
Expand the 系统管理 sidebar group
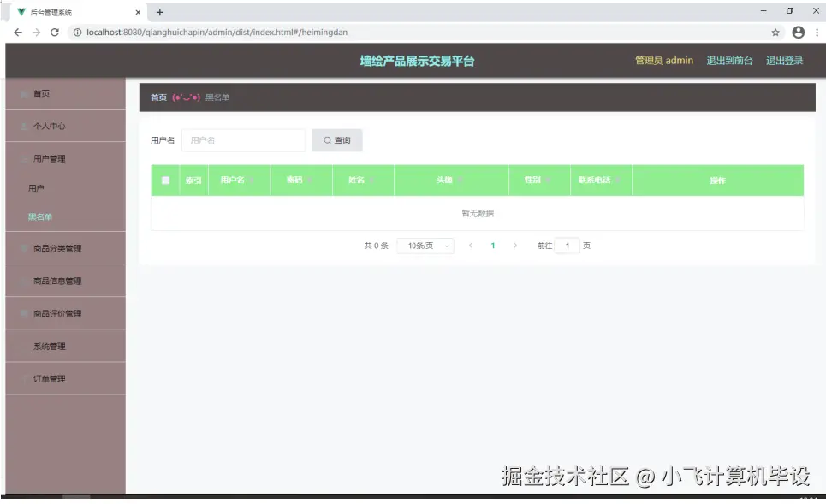pyautogui.click(x=65, y=346)
